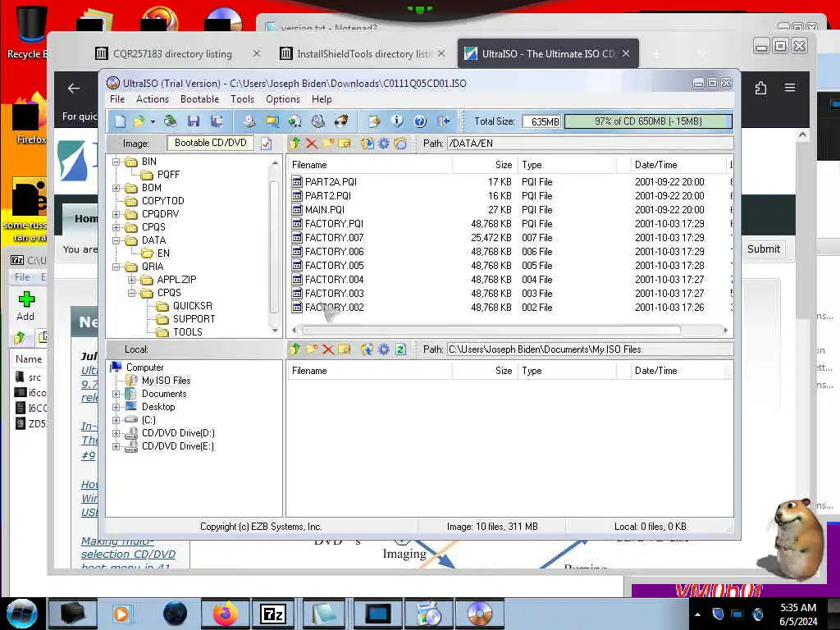Click the green Add button in 7-Zip window

pos(25,306)
